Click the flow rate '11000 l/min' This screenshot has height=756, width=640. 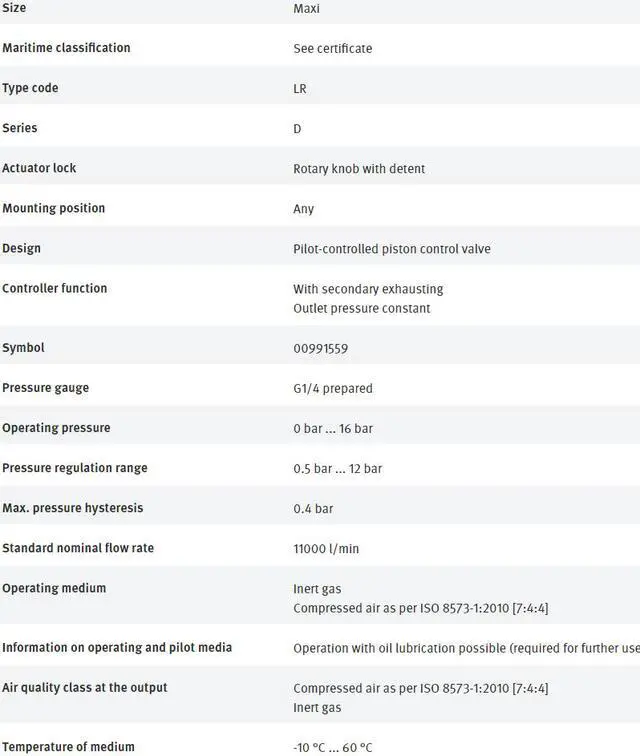(x=326, y=549)
